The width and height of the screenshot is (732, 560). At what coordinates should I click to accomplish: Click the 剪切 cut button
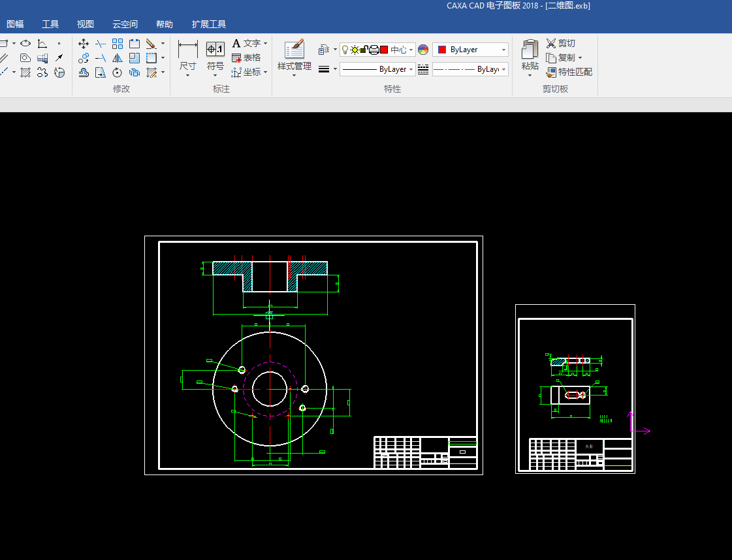pyautogui.click(x=561, y=43)
